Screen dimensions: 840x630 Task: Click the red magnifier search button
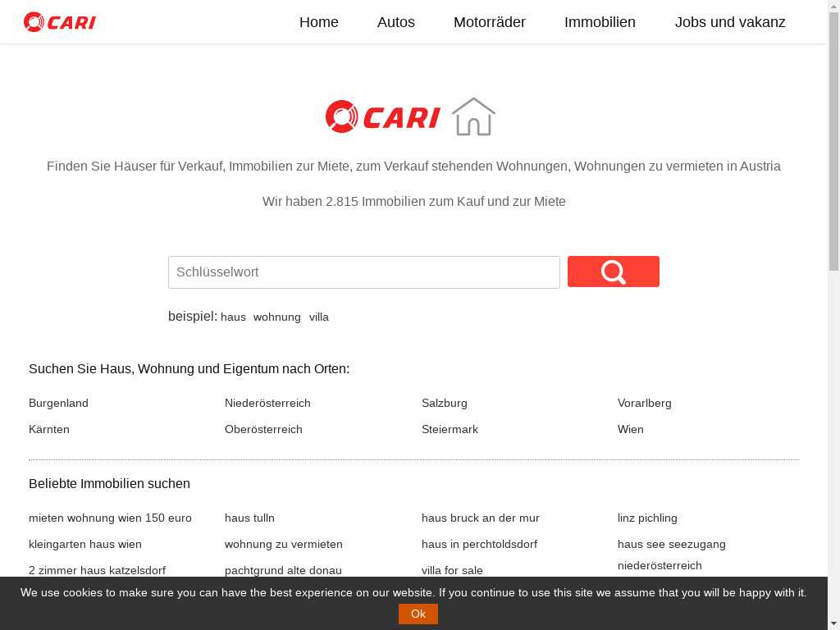click(x=614, y=272)
